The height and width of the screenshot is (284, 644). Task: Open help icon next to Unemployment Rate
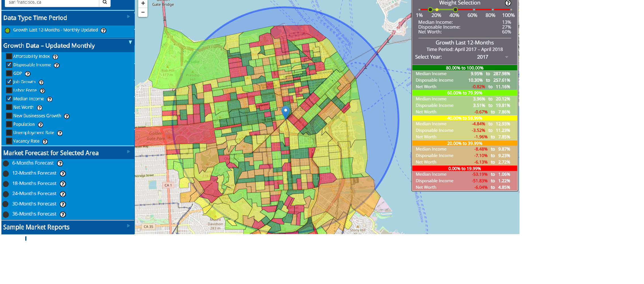pos(60,133)
